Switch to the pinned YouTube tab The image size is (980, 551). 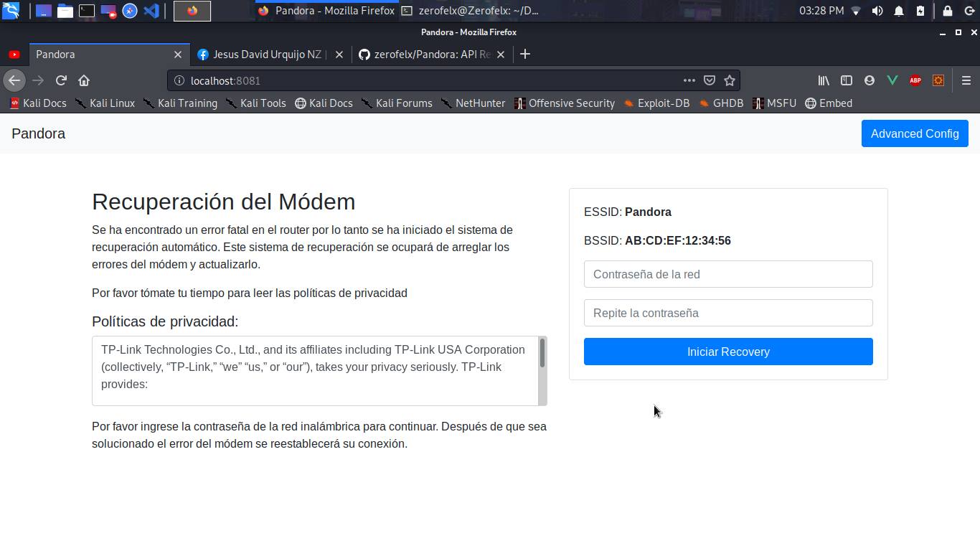click(14, 55)
